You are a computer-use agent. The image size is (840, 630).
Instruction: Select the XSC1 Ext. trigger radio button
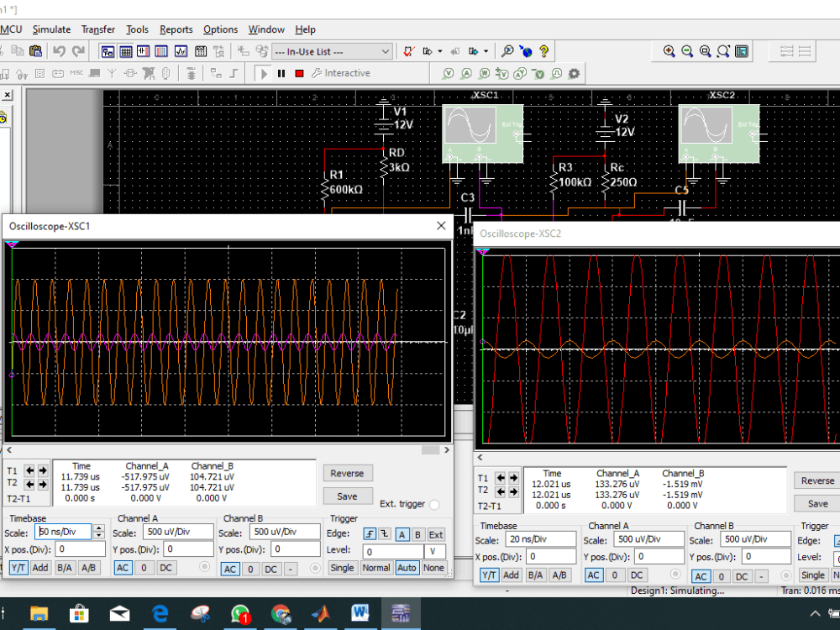click(x=434, y=505)
